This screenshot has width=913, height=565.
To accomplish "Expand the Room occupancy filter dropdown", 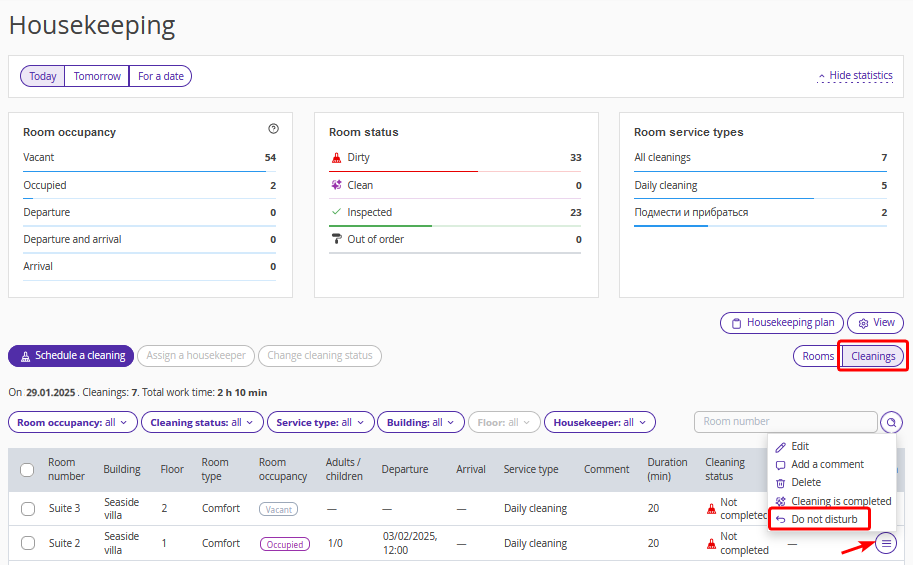I will click(x=73, y=423).
